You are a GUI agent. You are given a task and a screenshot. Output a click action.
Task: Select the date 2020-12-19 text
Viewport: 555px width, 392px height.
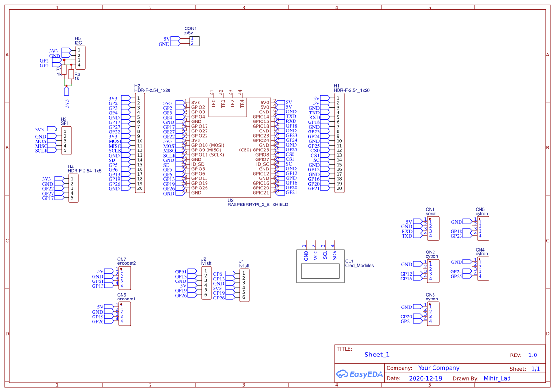pyautogui.click(x=425, y=378)
